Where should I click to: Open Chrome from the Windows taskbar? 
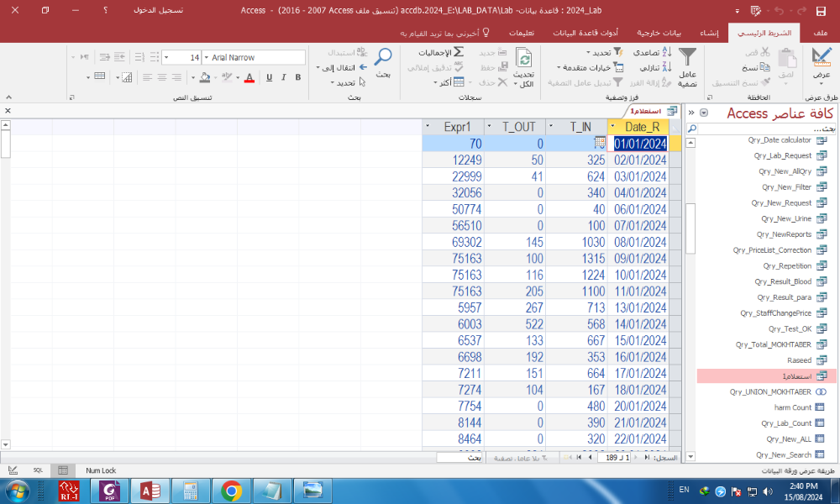[x=232, y=491]
